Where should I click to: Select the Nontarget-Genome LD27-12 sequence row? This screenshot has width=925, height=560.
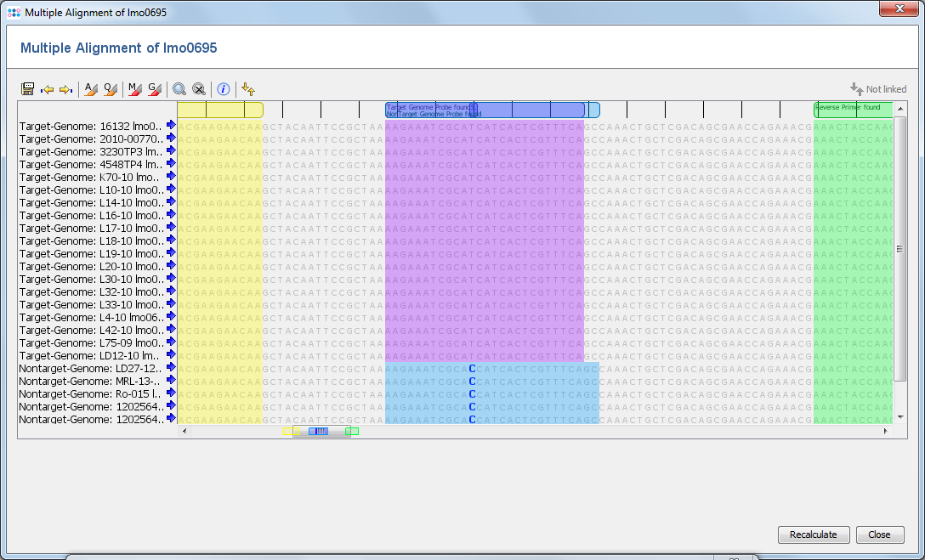pyautogui.click(x=90, y=369)
